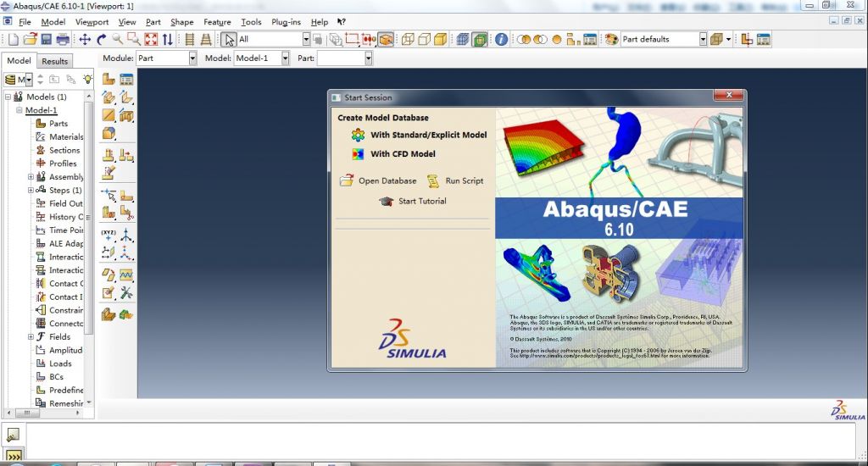Image resolution: width=868 pixels, height=466 pixels.
Task: Toggle hidden line render style
Action: (x=424, y=39)
